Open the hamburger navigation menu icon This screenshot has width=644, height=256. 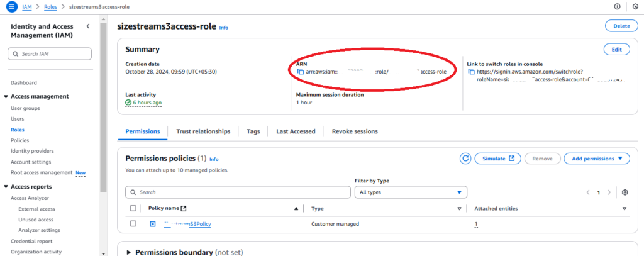12,6
